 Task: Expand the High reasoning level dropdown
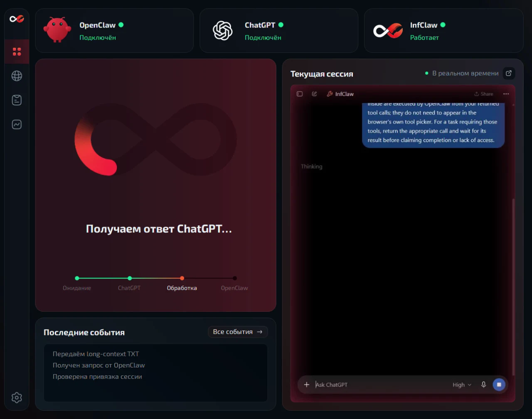point(462,385)
